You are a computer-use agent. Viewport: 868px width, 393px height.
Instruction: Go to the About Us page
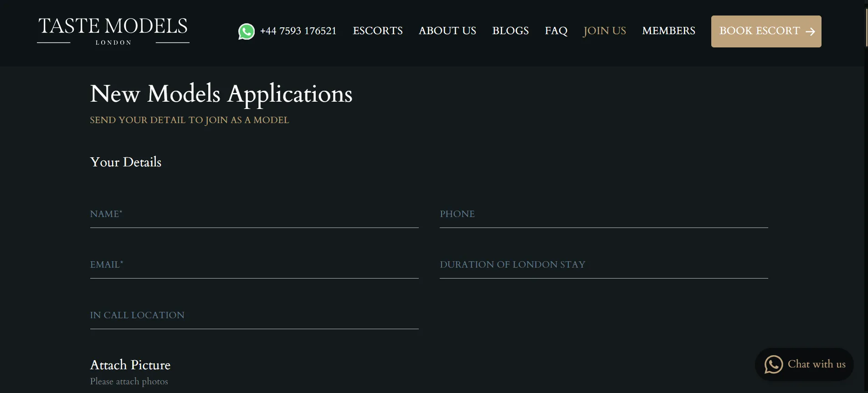point(447,31)
